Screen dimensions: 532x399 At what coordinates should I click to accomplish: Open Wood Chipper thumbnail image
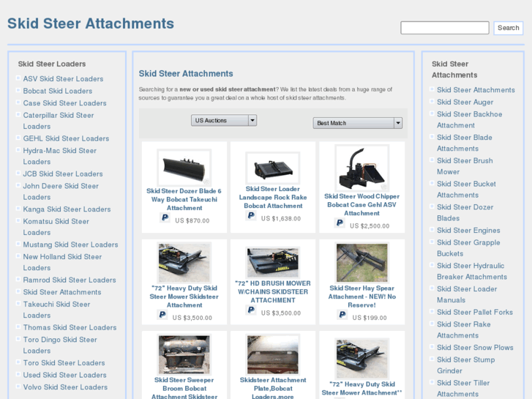361,168
